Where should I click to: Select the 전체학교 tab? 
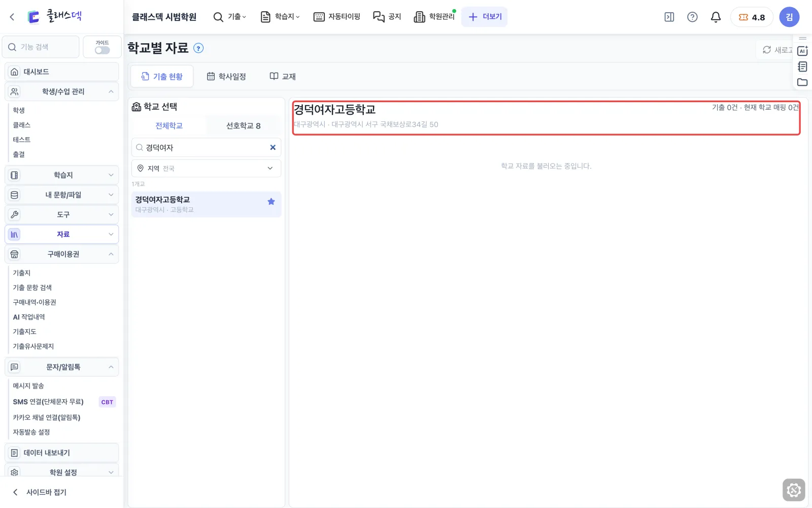click(x=169, y=125)
